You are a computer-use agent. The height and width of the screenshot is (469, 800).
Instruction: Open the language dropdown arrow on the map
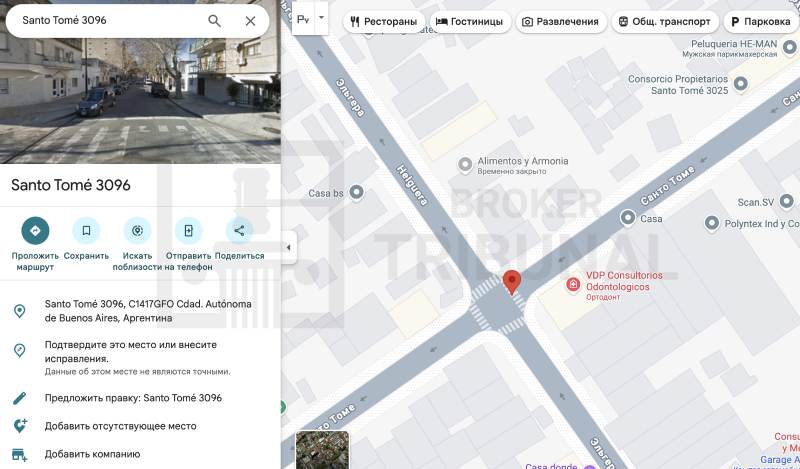click(x=321, y=18)
